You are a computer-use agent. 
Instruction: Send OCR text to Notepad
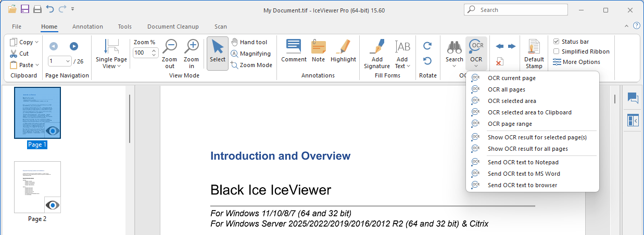pos(533,162)
